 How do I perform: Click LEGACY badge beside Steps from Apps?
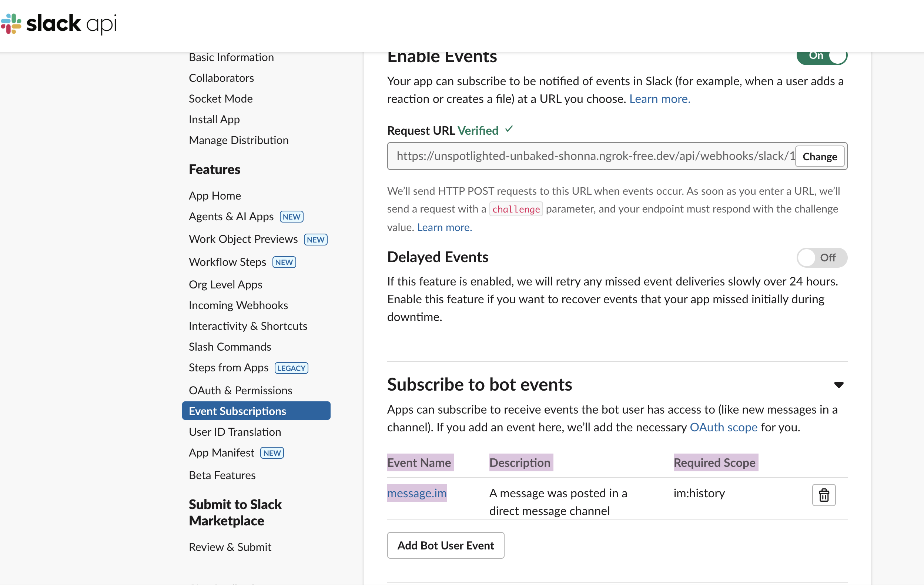[x=291, y=368]
